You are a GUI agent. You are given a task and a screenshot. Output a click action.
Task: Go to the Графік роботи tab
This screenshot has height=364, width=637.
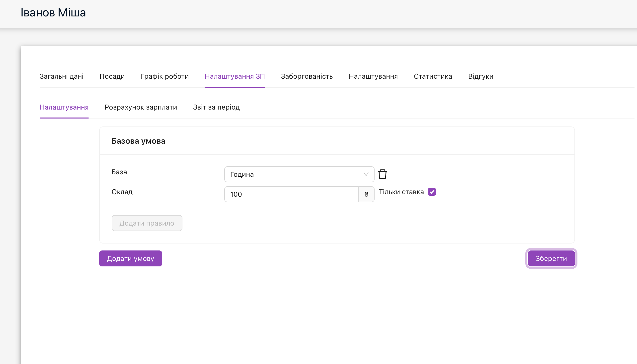click(x=165, y=76)
